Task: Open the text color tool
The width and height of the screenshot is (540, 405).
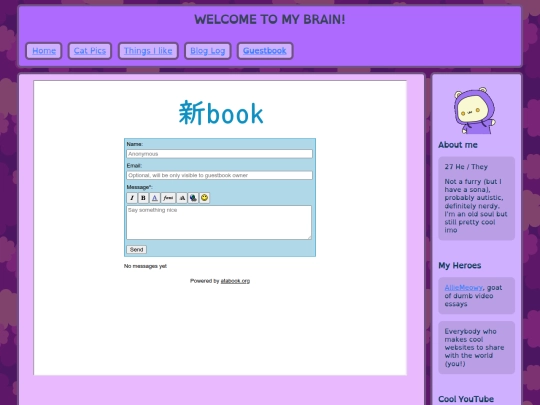Action: pyautogui.click(x=155, y=198)
